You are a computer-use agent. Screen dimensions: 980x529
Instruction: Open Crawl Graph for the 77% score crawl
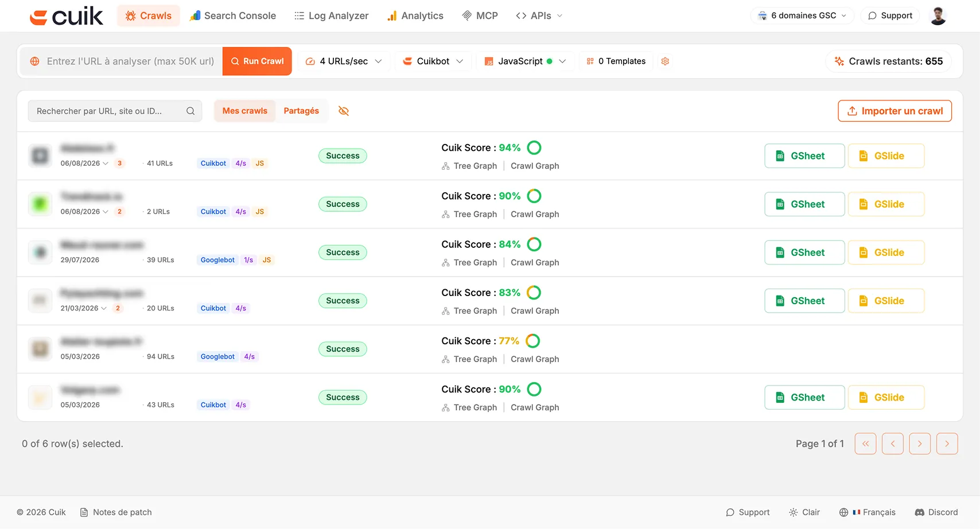pos(535,359)
